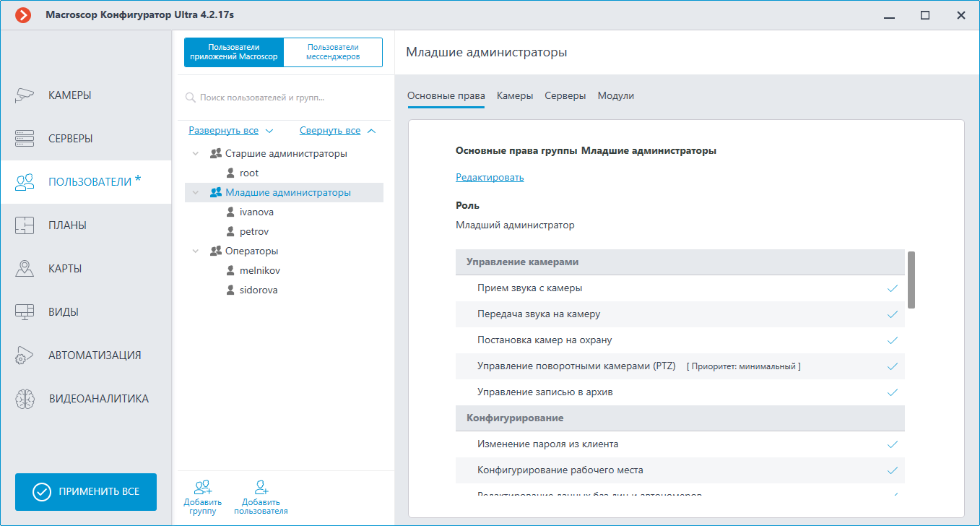Click the Добавить пользователя icon
Image resolution: width=980 pixels, height=526 pixels.
261,486
